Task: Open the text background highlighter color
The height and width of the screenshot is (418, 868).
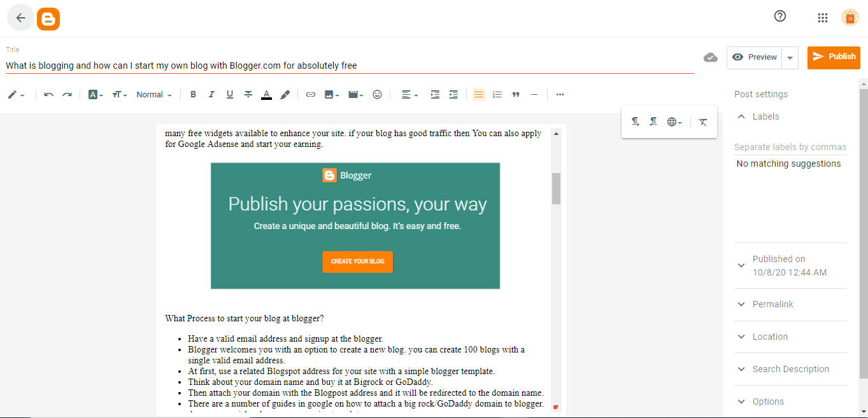Action: [x=285, y=95]
